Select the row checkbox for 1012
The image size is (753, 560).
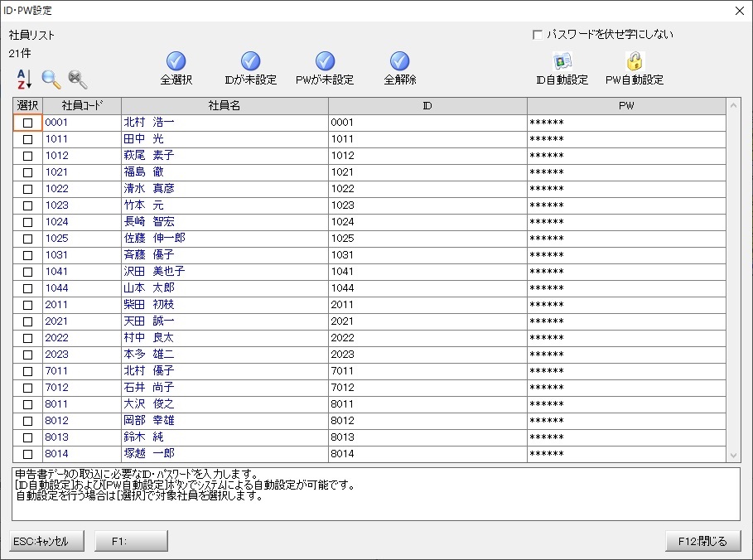pyautogui.click(x=28, y=156)
